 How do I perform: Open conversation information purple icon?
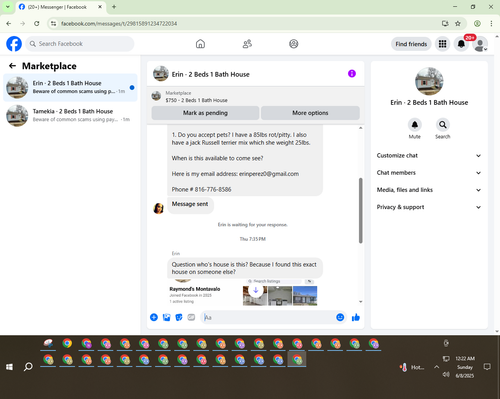point(352,74)
